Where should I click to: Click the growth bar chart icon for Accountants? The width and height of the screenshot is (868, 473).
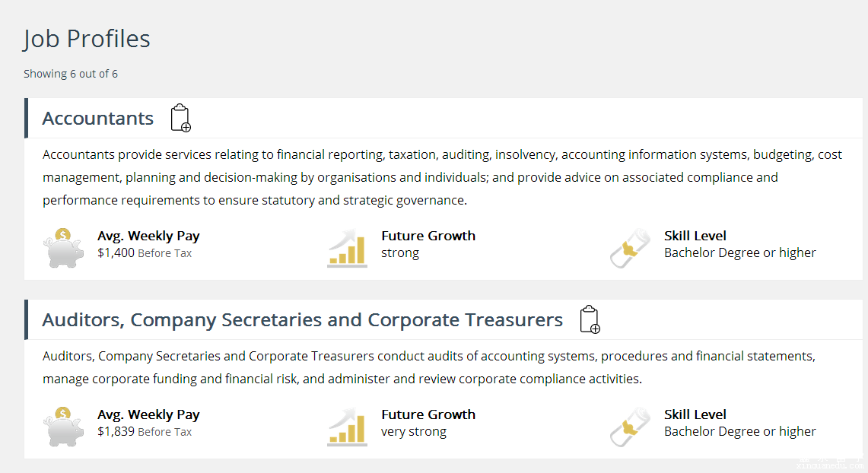347,247
